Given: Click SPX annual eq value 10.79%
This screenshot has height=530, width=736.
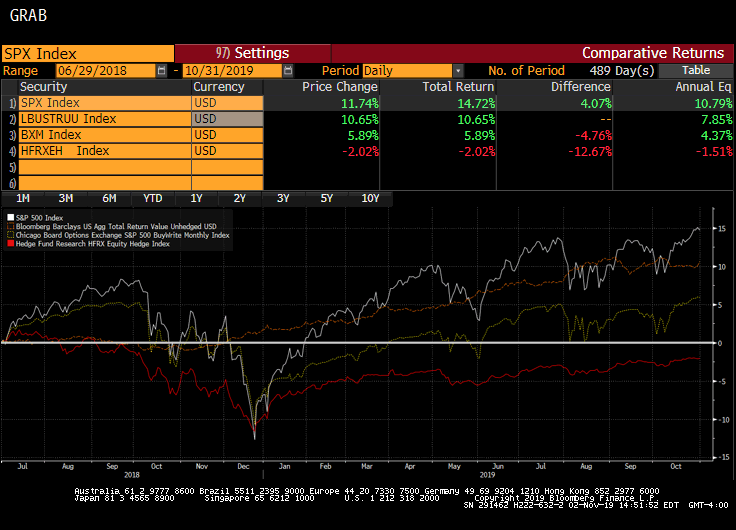Looking at the screenshot, I should tap(713, 103).
